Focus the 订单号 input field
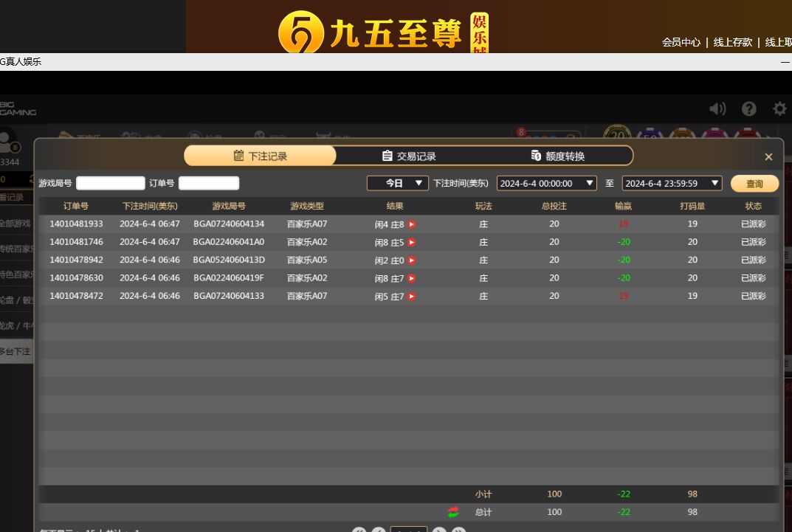This screenshot has height=532, width=792. click(209, 183)
